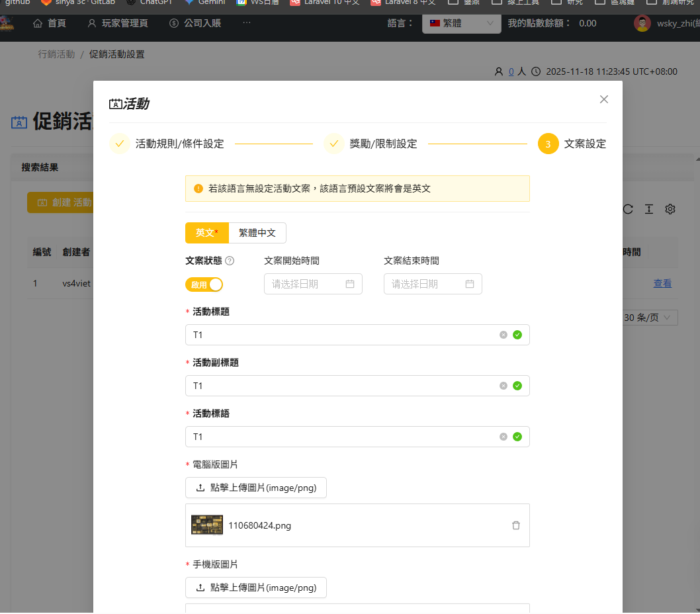Open the 語言 繁體 dropdown
Viewport: 700px width, 614px height.
pyautogui.click(x=461, y=23)
